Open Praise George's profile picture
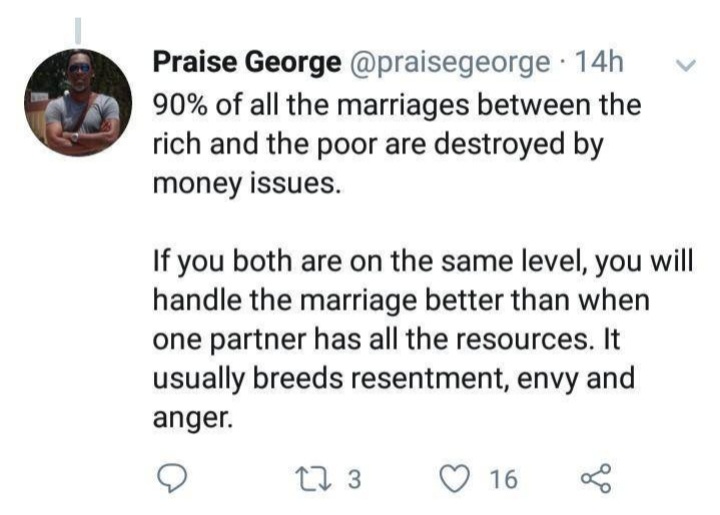Viewport: 720px width, 515px height. click(77, 103)
